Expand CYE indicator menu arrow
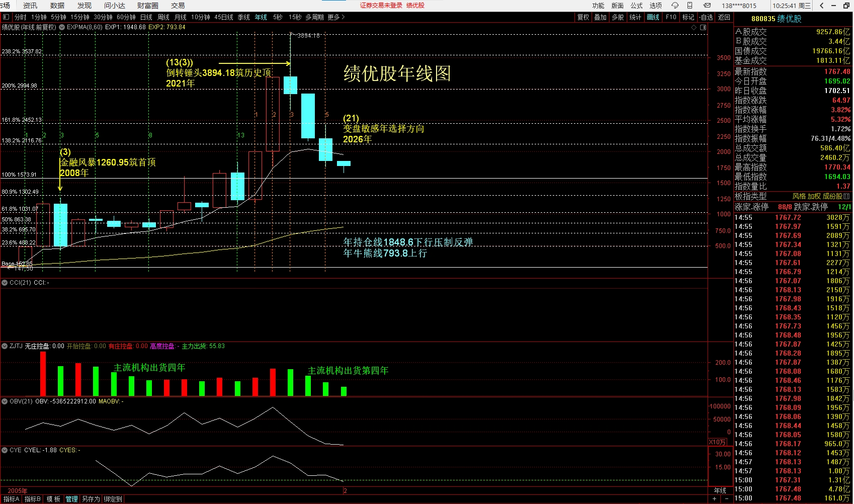The height and width of the screenshot is (504, 854). coord(5,450)
